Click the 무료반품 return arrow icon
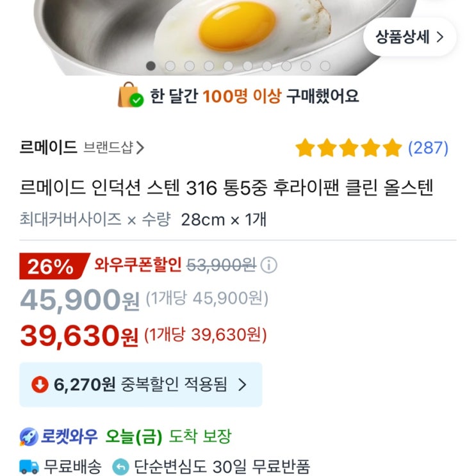476x476 pixels. point(120,466)
